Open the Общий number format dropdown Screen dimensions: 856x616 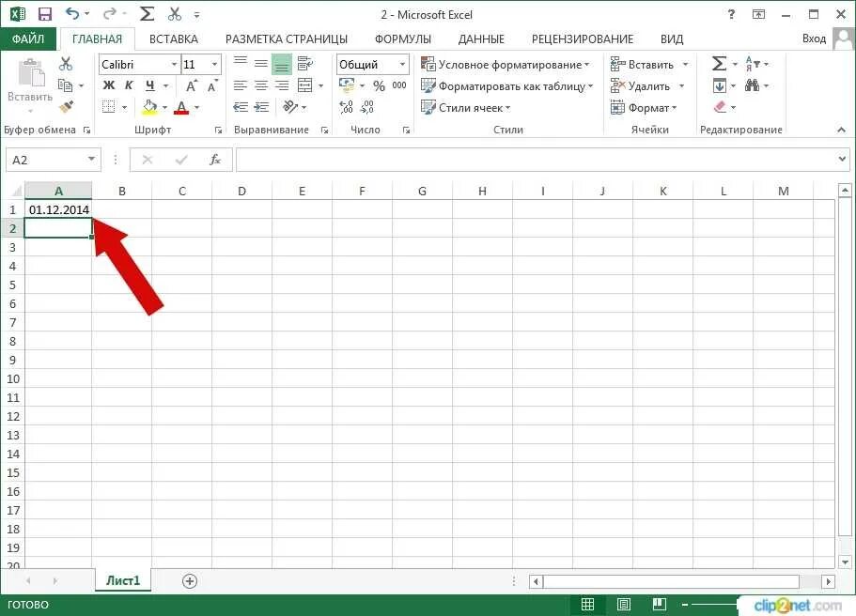[402, 65]
